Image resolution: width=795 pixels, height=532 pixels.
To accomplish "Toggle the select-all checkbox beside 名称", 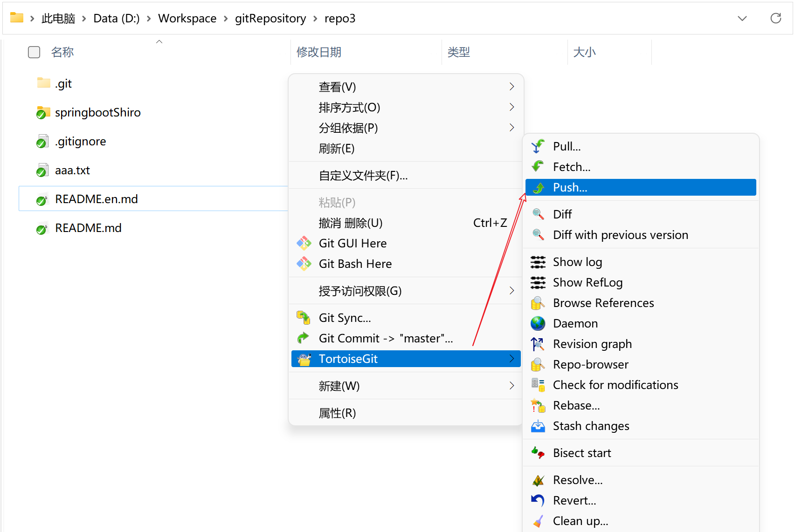I will point(34,52).
